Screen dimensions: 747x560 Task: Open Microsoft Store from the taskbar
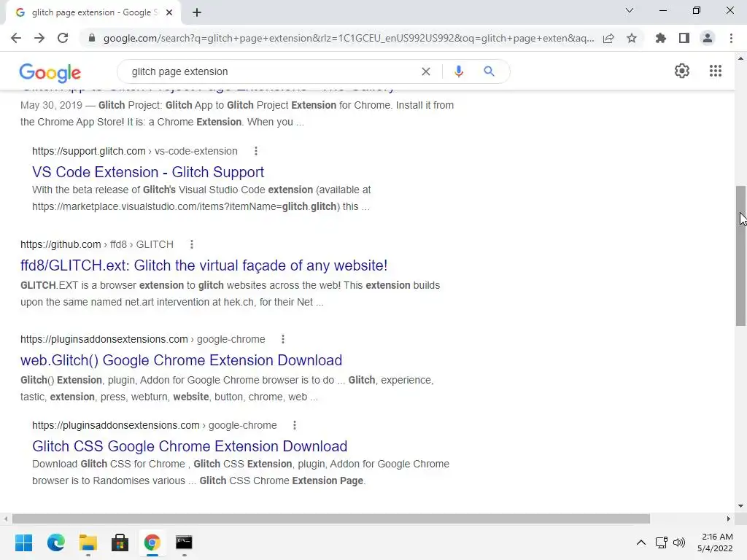coord(120,542)
